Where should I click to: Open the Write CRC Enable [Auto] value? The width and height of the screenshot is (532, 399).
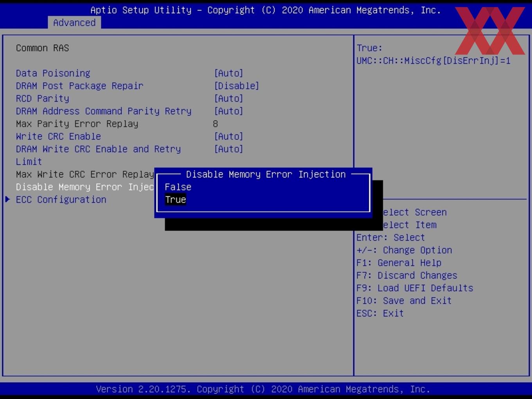coord(228,136)
